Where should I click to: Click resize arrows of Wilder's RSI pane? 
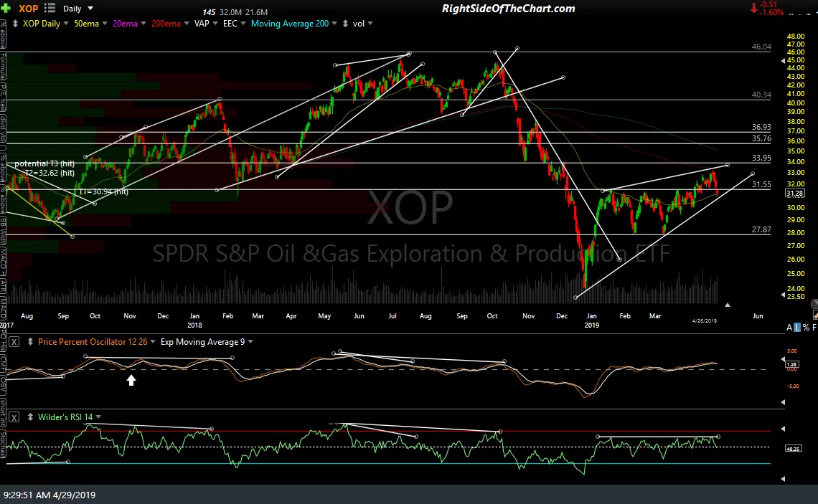30,417
